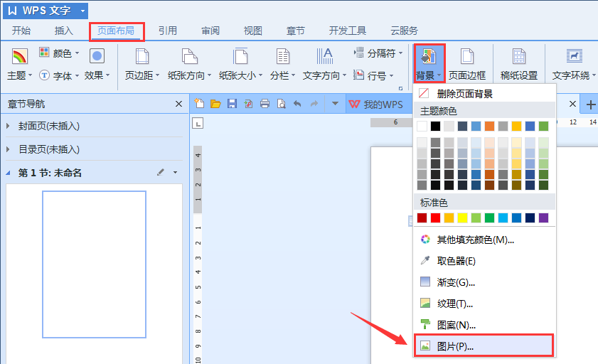Close the 章节导航 navigation pane
This screenshot has height=364, width=598.
(178, 104)
